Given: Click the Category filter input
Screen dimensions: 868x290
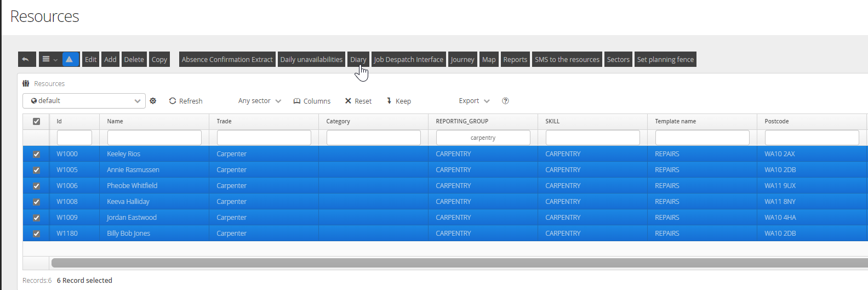Looking at the screenshot, I should (374, 138).
